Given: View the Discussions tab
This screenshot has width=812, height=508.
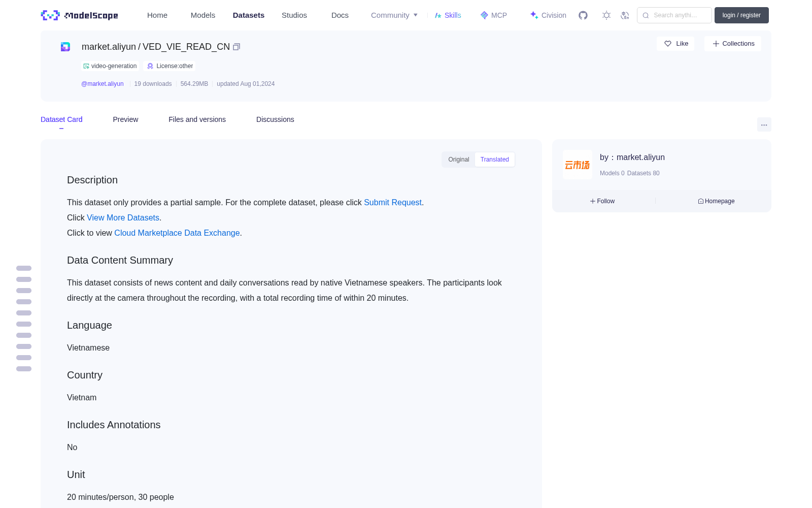Looking at the screenshot, I should click(275, 119).
